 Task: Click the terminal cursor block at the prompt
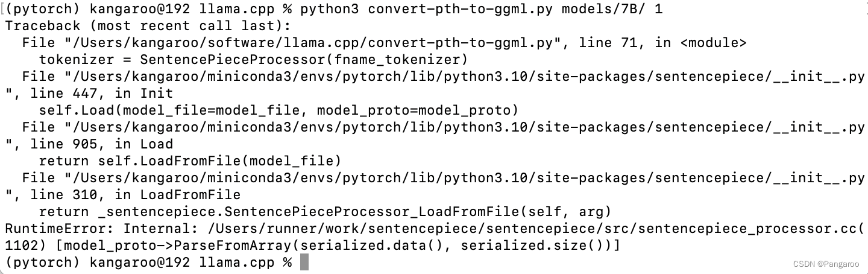click(x=304, y=263)
